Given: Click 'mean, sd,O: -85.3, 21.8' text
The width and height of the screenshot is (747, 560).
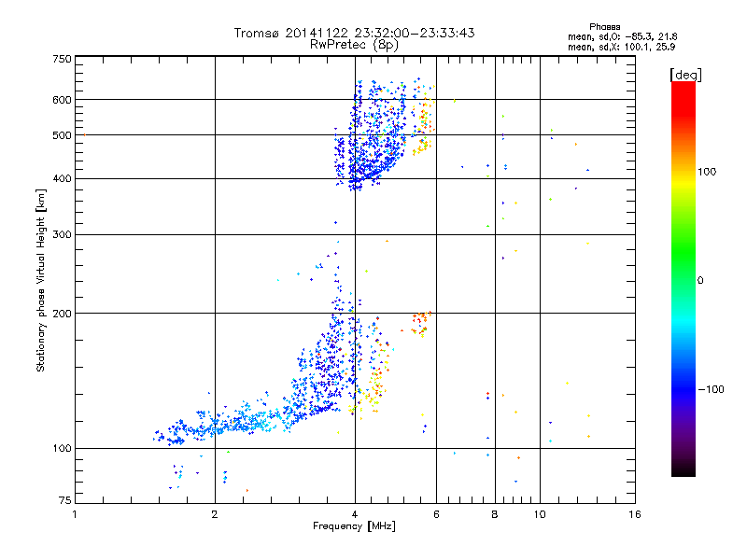Looking at the screenshot, I should point(622,36).
